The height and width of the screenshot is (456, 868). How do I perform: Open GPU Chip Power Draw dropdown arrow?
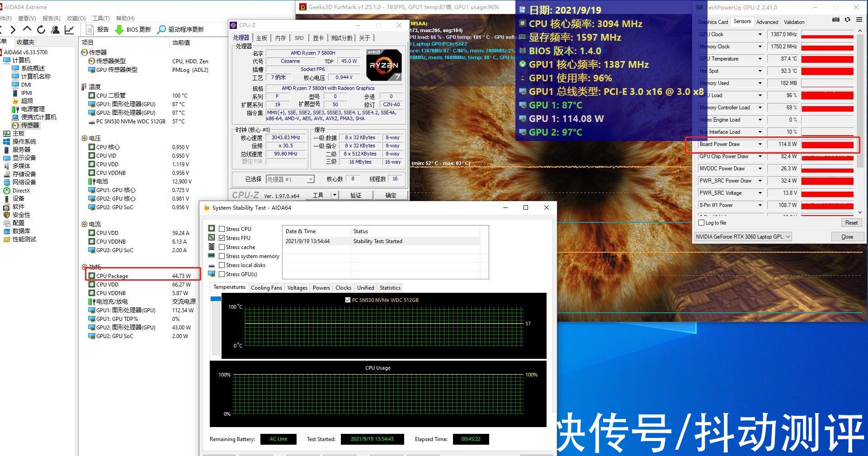pos(760,156)
